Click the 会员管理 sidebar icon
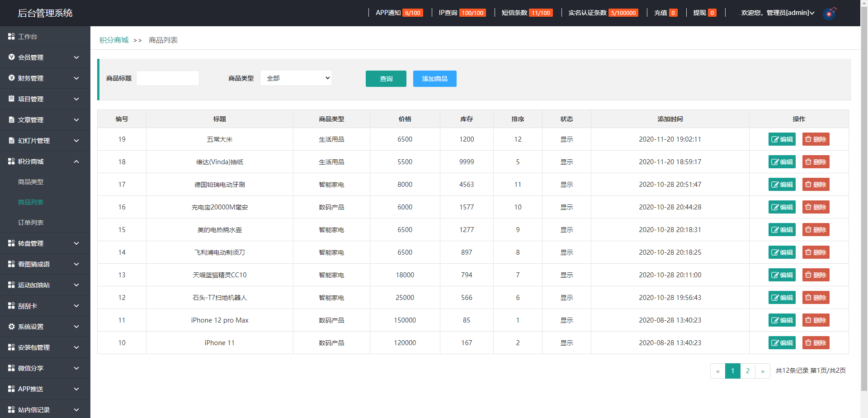Screen dimensions: 868x418 click(x=11, y=57)
